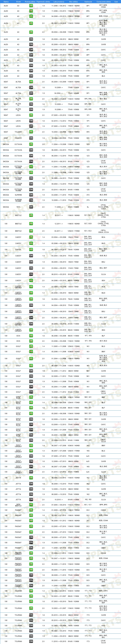Viewport: 121px width, 644px height.
Task: Click the Rodzaj paliwa column header
Action: (30, 2)
